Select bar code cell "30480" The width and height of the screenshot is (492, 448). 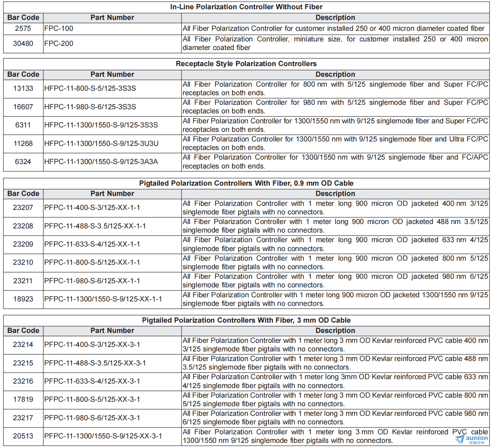23,43
